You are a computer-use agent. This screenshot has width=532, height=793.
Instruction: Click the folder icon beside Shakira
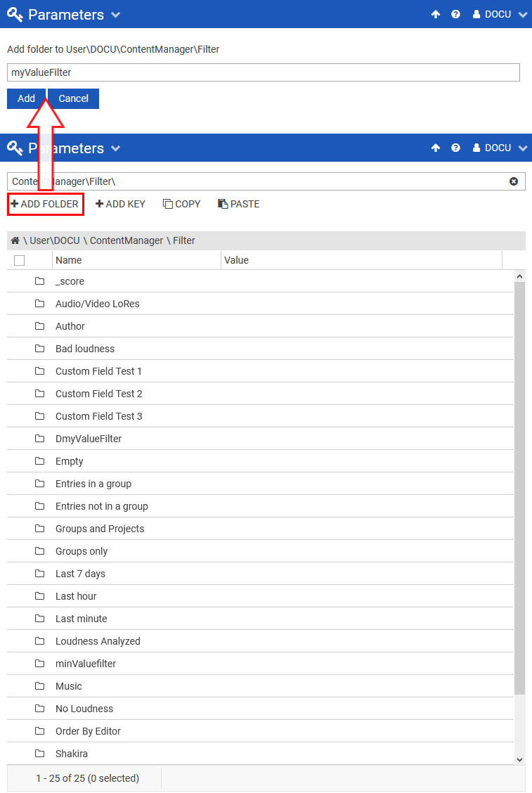tap(40, 754)
